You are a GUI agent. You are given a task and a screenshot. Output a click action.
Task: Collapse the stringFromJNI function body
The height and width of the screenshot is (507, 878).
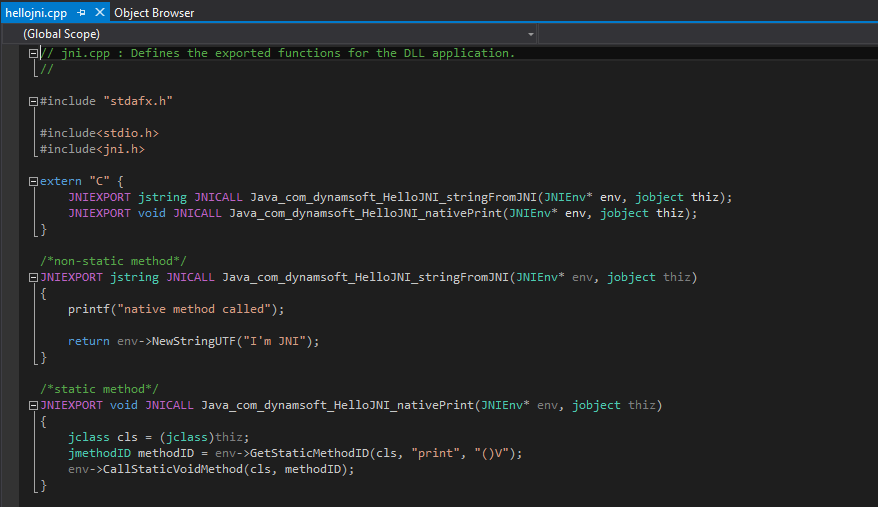click(x=34, y=277)
